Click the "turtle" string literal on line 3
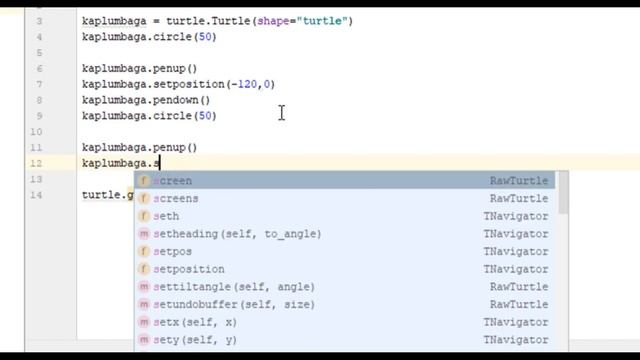 tap(322, 21)
